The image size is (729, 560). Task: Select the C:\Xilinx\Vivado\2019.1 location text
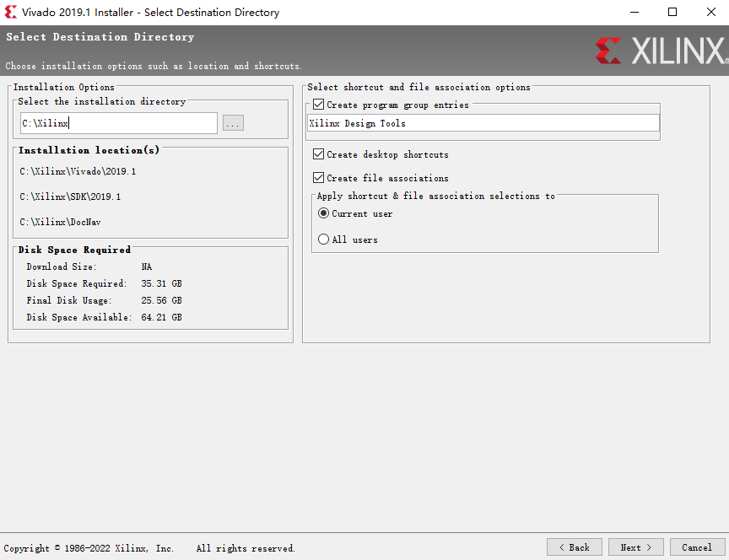pos(78,171)
